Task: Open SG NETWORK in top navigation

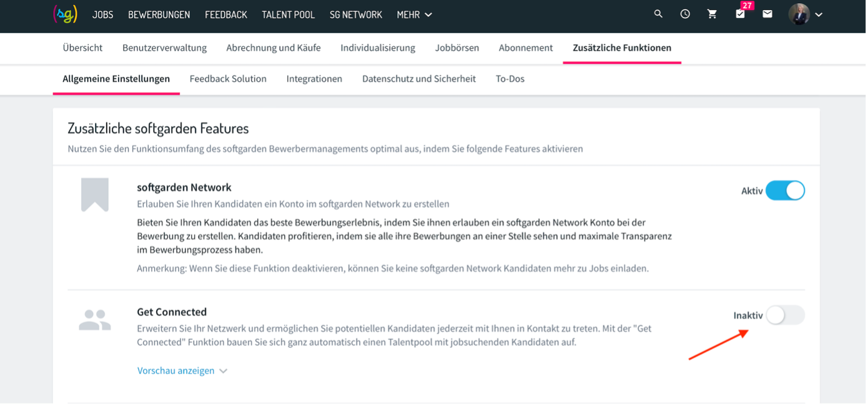Action: (x=356, y=14)
